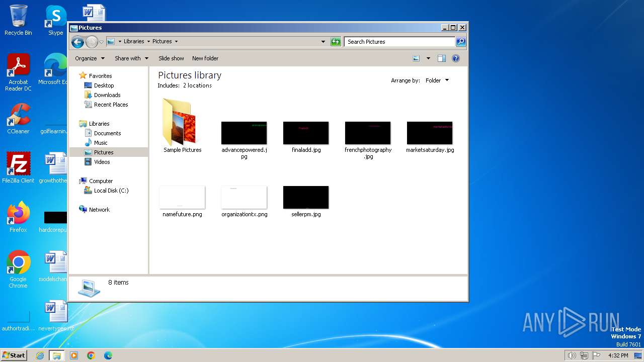Open the view options dropdown arrow
This screenshot has height=362, width=644.
click(x=428, y=58)
